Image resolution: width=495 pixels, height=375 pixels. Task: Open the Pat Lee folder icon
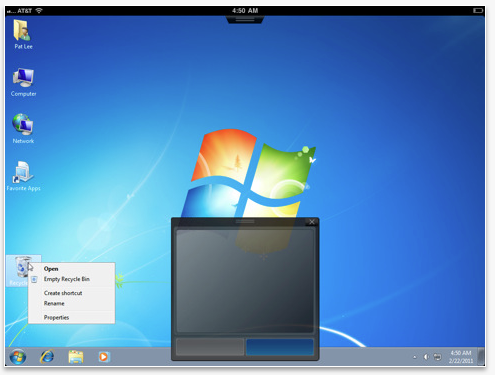click(x=23, y=34)
